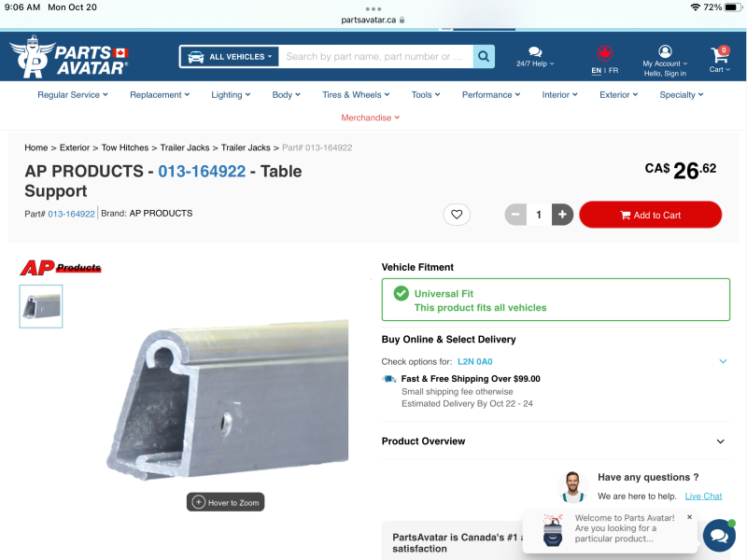Click the red maple leaf language icon
This screenshot has width=747, height=560.
[x=604, y=53]
